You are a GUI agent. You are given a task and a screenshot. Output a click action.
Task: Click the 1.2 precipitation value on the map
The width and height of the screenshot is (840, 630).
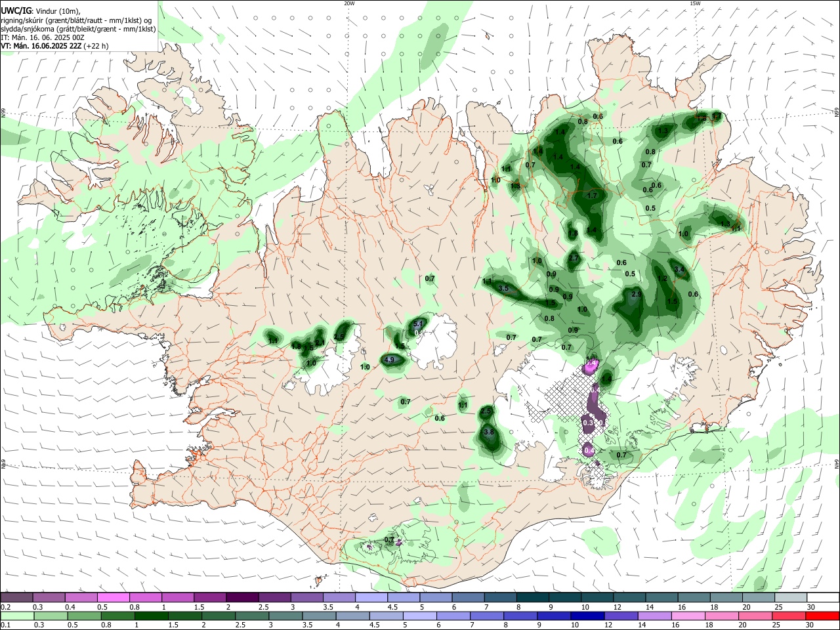pos(662,278)
